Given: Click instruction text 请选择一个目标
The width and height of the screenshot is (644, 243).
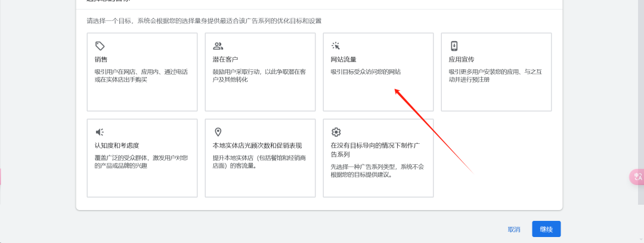Looking at the screenshot, I should pos(204,21).
